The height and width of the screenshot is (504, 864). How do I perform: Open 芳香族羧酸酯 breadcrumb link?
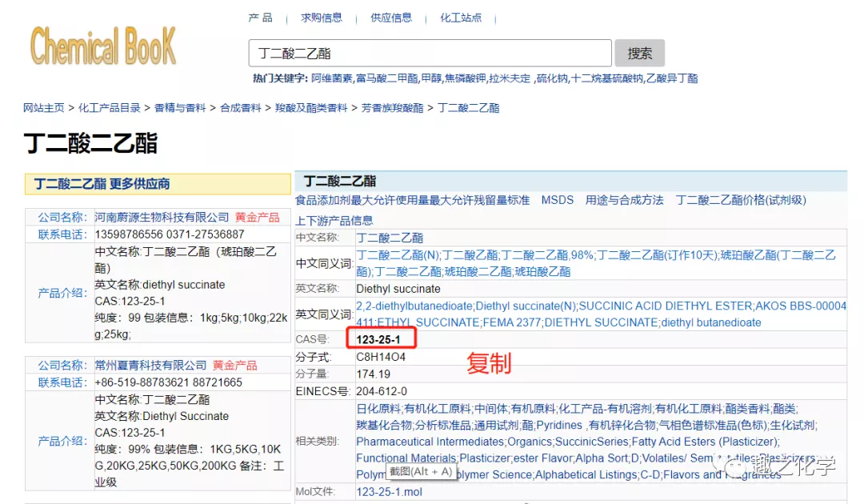pyautogui.click(x=392, y=108)
